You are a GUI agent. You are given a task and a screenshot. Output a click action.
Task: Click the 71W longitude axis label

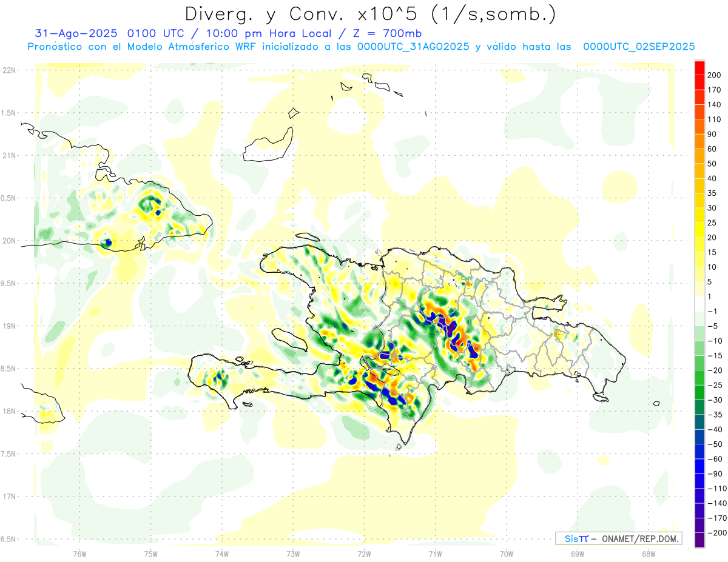tap(435, 554)
